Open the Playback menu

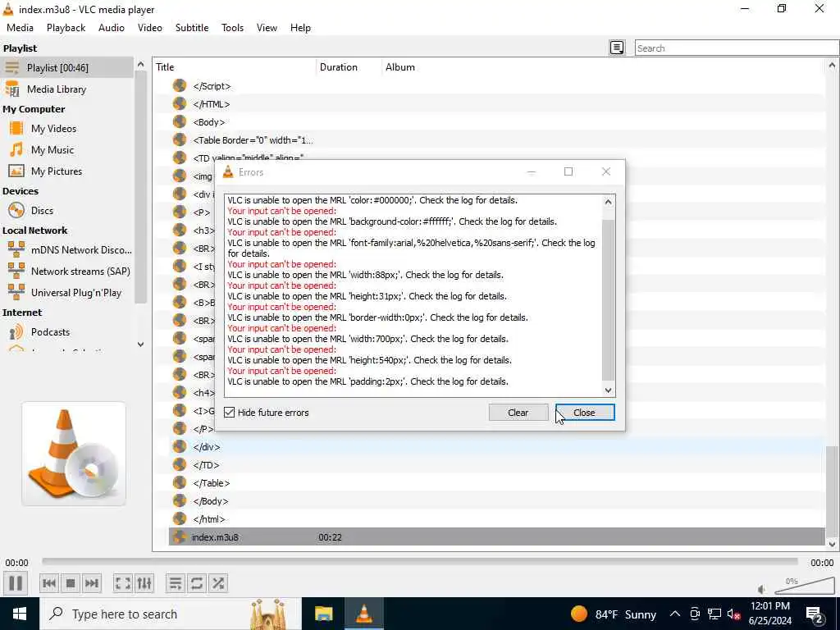(x=66, y=28)
